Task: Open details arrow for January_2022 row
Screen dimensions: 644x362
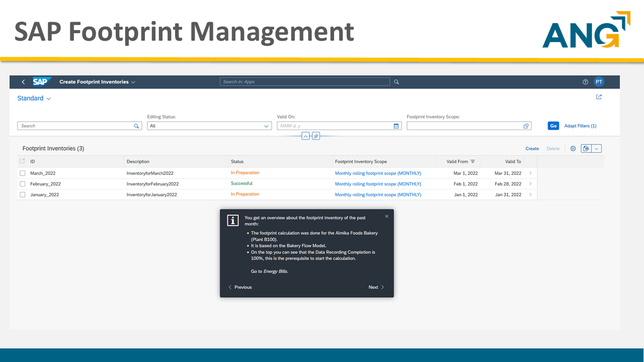Action: coord(530,194)
